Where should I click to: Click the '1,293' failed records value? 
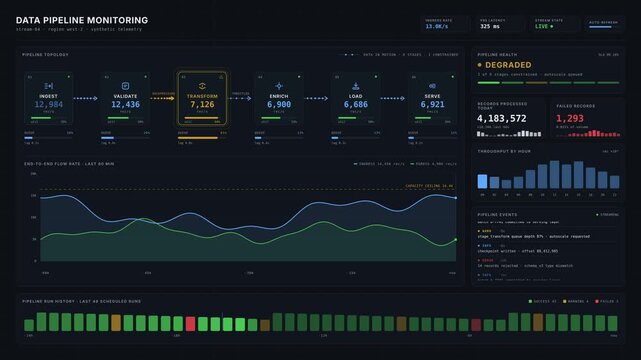coord(569,119)
